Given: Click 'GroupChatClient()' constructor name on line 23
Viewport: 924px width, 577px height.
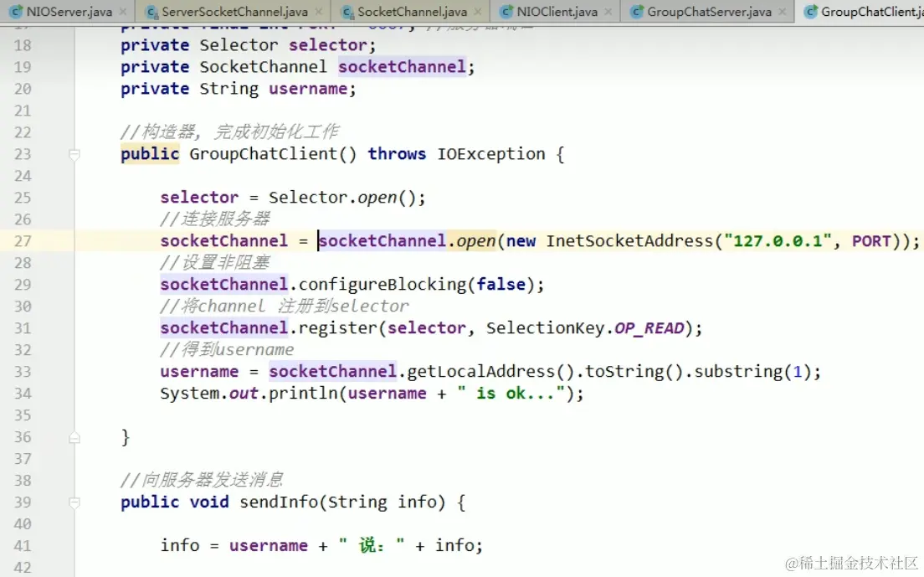Looking at the screenshot, I should (273, 154).
